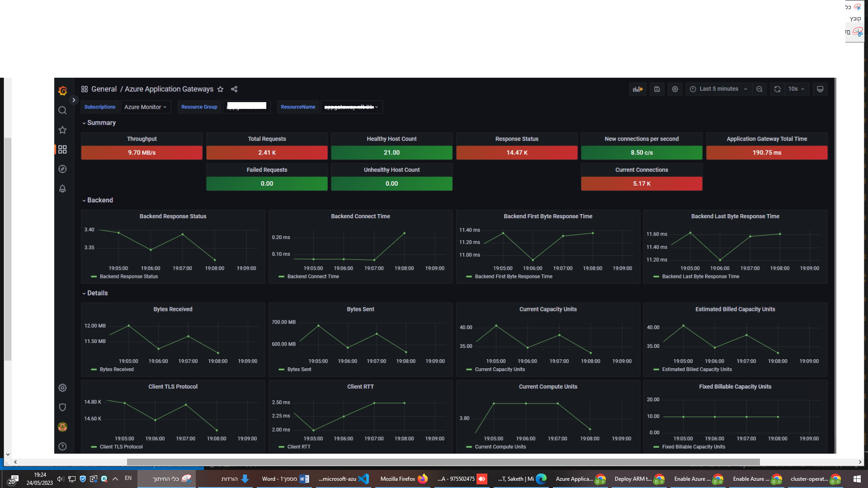Screen dimensions: 868x488
Task: Toggle the Client RTT legend series
Action: click(x=298, y=447)
